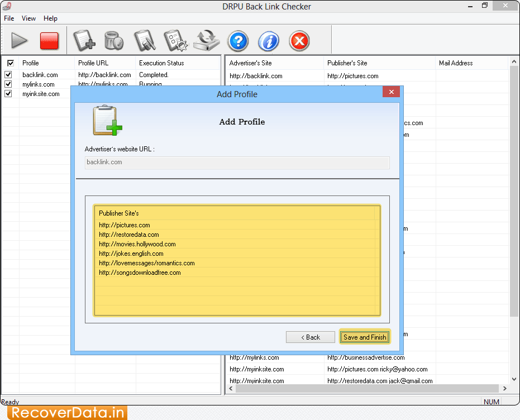Select http://restoredata.com in Publisher Site's list
Image resolution: width=520 pixels, height=420 pixels.
coord(129,235)
